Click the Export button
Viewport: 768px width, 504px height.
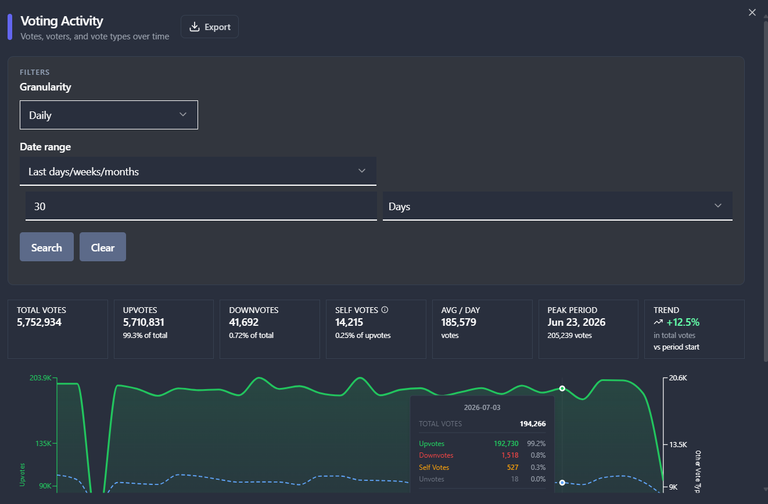210,26
